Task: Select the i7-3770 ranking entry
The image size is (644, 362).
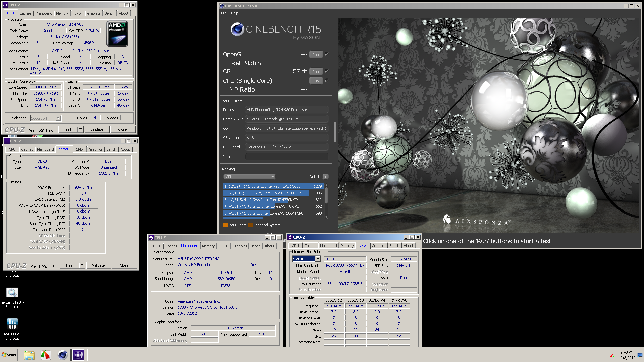Action: [x=273, y=206]
